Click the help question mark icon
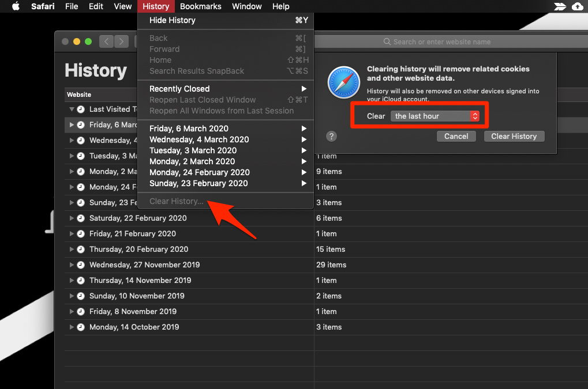The image size is (588, 389). pyautogui.click(x=331, y=136)
